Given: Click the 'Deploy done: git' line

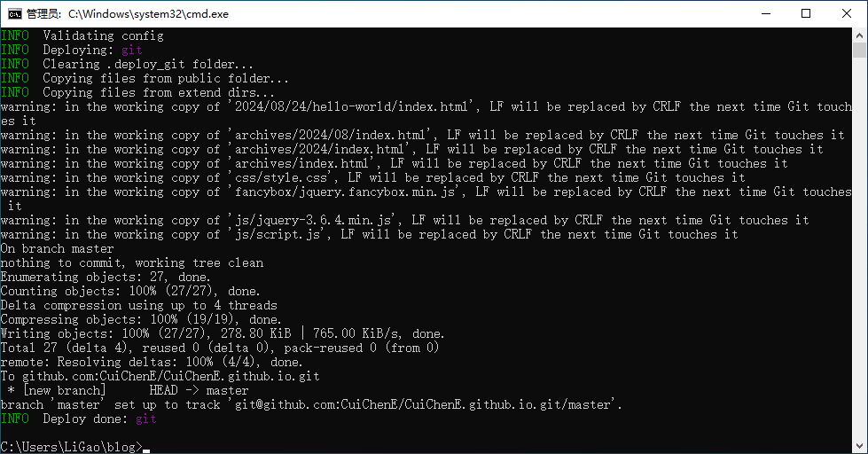Looking at the screenshot, I should click(x=79, y=419).
